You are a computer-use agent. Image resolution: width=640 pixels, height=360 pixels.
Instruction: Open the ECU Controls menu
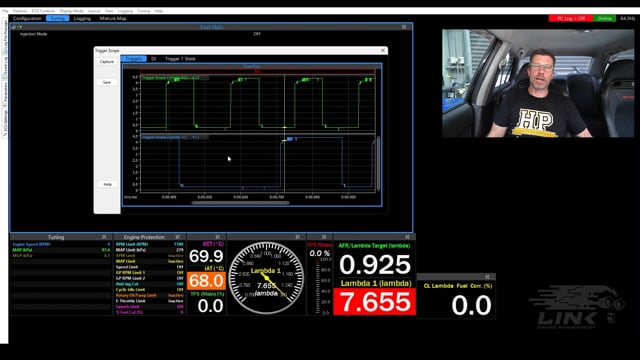(43, 11)
